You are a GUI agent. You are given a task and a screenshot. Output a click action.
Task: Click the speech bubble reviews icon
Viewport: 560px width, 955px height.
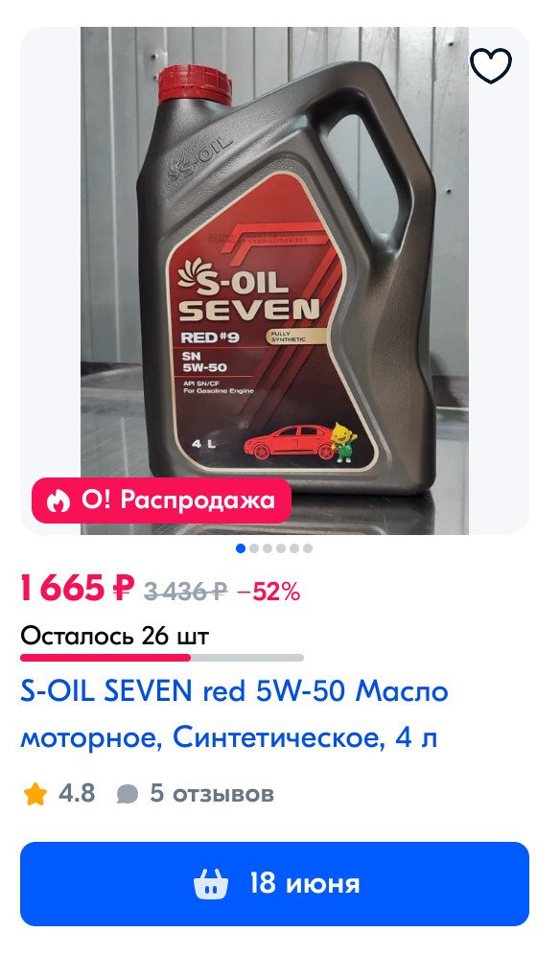127,794
